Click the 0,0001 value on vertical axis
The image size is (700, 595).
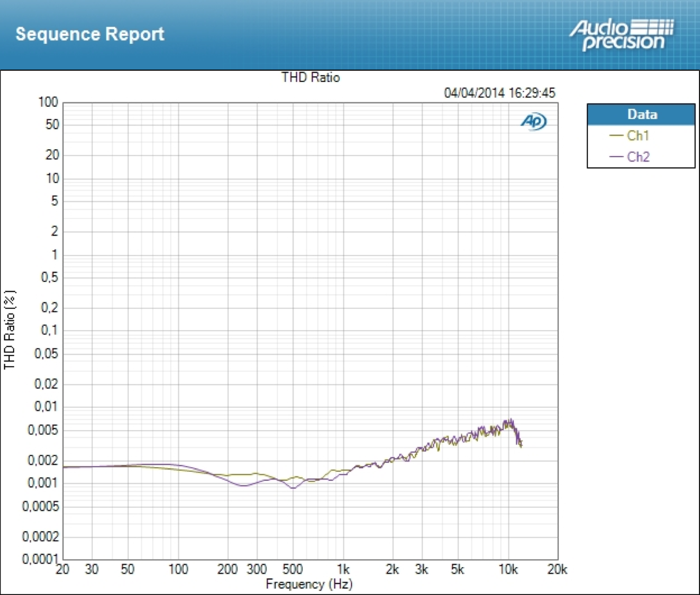pyautogui.click(x=40, y=559)
